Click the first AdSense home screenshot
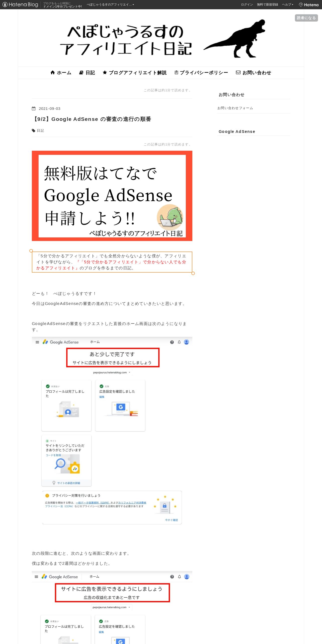The image size is (322, 644). (x=112, y=431)
